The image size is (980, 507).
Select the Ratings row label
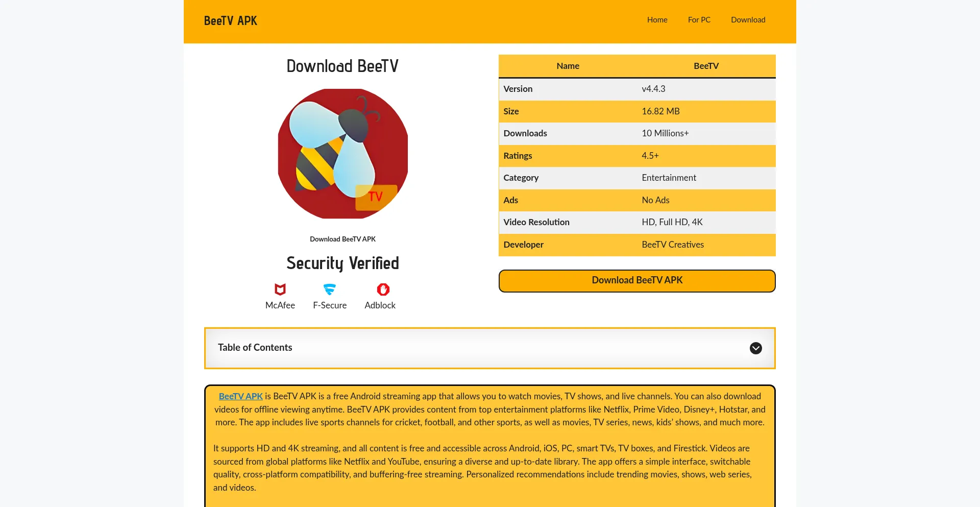click(x=518, y=156)
